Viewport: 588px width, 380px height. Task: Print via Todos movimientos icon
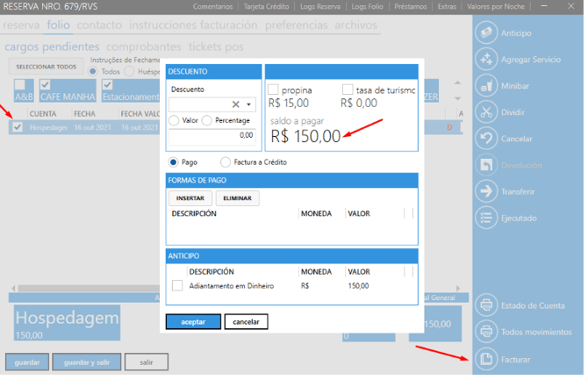(486, 333)
